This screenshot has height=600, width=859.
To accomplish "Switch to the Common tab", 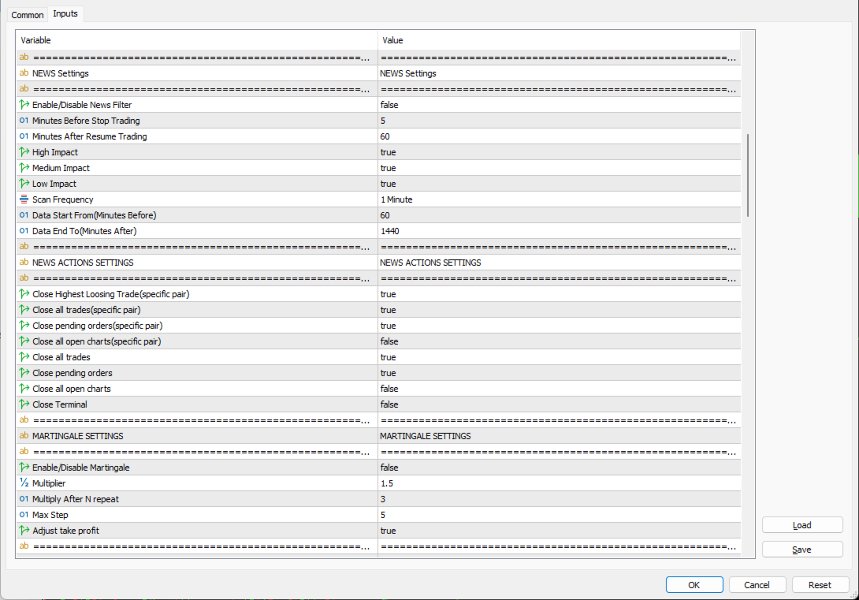I will (x=26, y=14).
